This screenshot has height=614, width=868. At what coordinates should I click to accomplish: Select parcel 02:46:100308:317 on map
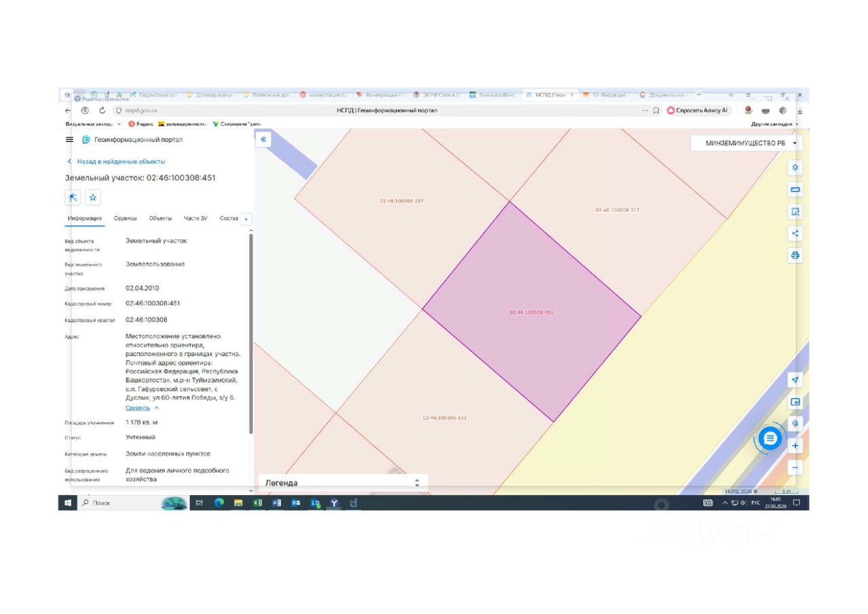coord(618,210)
